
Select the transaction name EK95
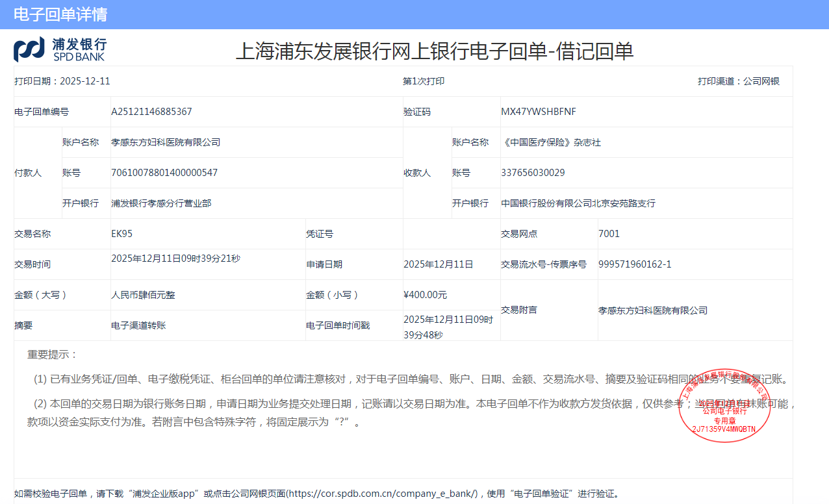pos(121,234)
